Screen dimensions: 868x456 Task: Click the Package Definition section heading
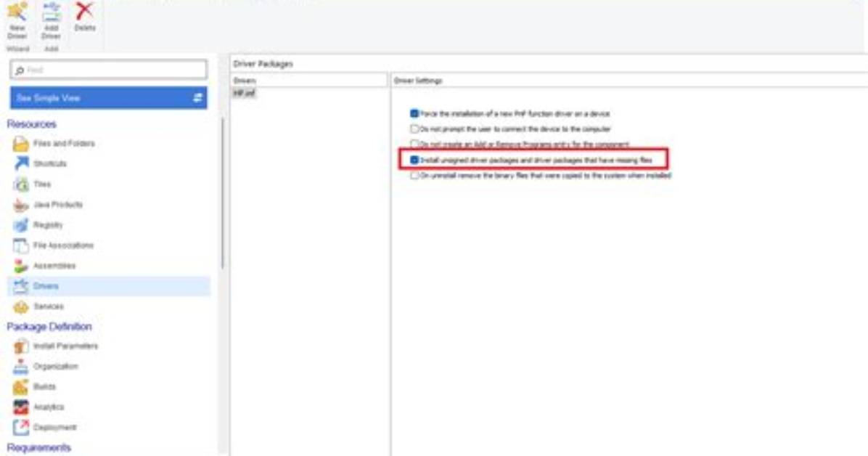[49, 327]
